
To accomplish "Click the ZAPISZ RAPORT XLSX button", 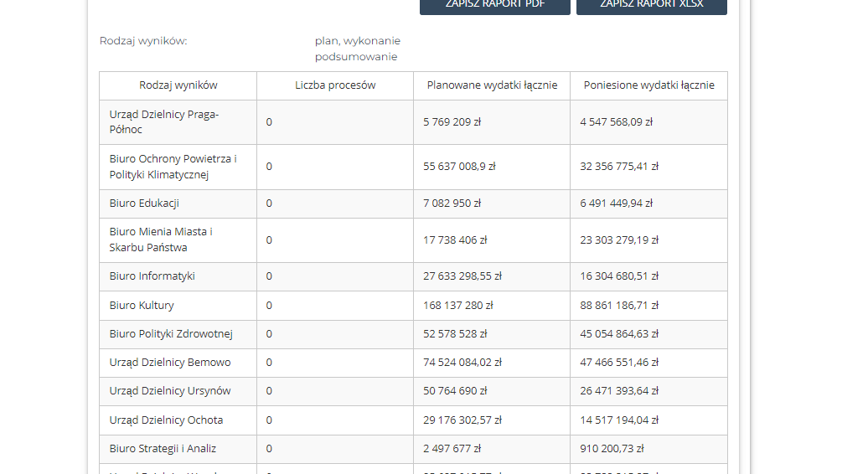I will (651, 6).
